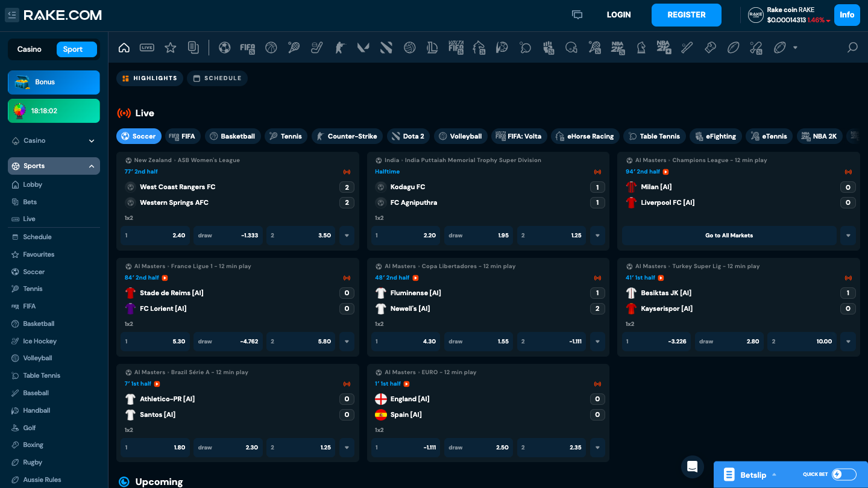Viewport: 868px width, 488px height.
Task: Bet on draw 1.95 in Kodagu FC match
Action: 479,236
